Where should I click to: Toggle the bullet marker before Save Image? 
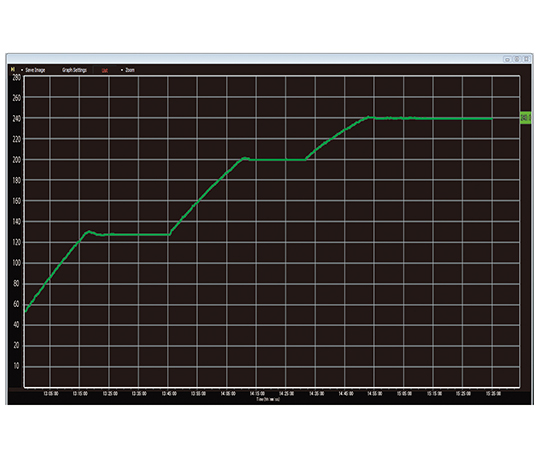(22, 70)
